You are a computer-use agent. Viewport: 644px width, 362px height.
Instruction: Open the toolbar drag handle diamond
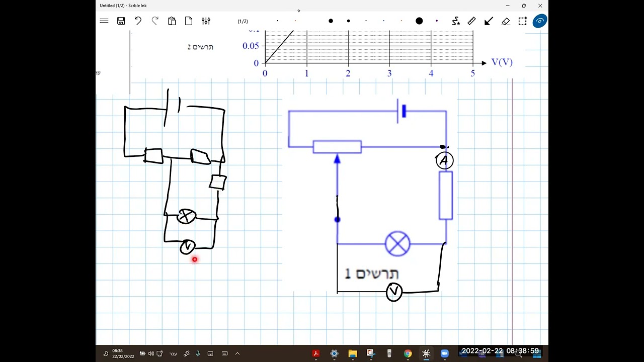pyautogui.click(x=298, y=11)
